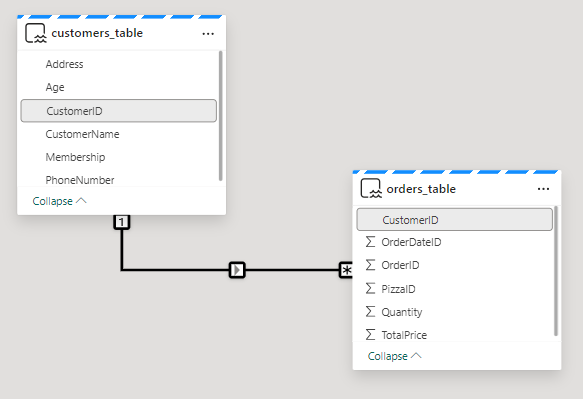
Task: Click the sigma icon beside Quantity
Action: click(370, 311)
